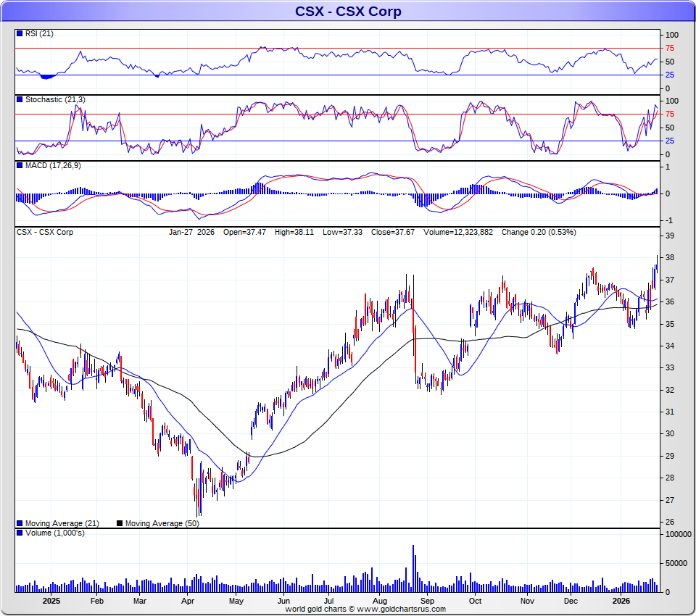Click the black Moving Average (50) legend square
The width and height of the screenshot is (696, 616).
click(x=120, y=523)
